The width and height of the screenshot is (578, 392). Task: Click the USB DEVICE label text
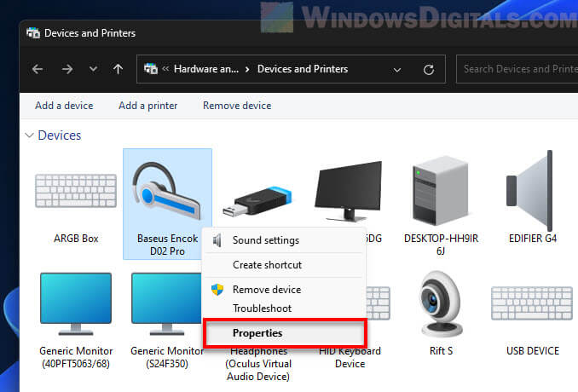click(x=533, y=351)
